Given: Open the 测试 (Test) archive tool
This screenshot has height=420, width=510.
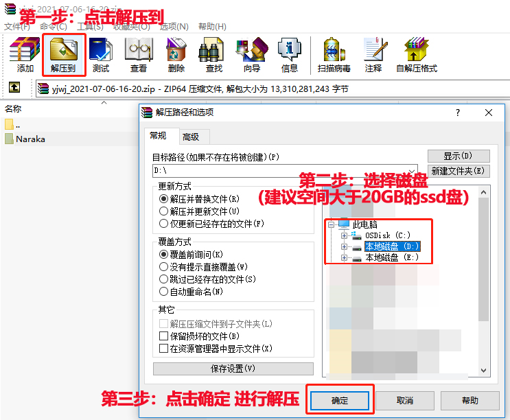Looking at the screenshot, I should point(101,54).
